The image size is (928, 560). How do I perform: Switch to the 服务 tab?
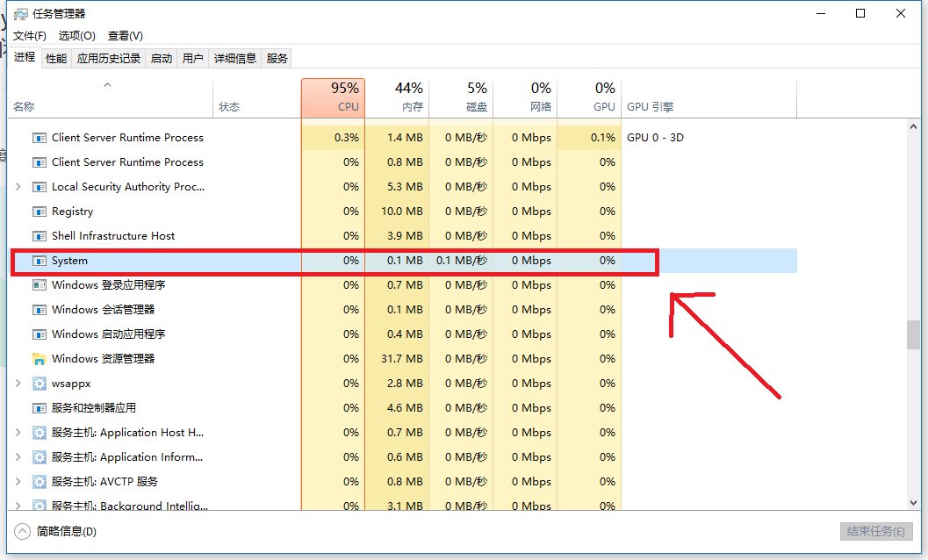(277, 58)
